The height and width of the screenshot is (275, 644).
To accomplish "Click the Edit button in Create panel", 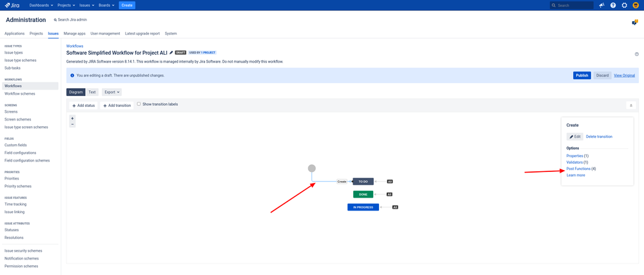I will coord(574,137).
